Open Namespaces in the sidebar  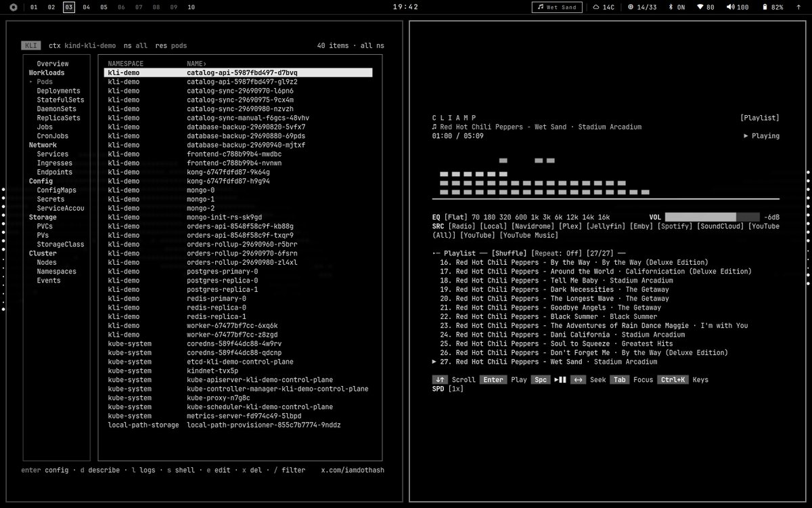point(57,272)
